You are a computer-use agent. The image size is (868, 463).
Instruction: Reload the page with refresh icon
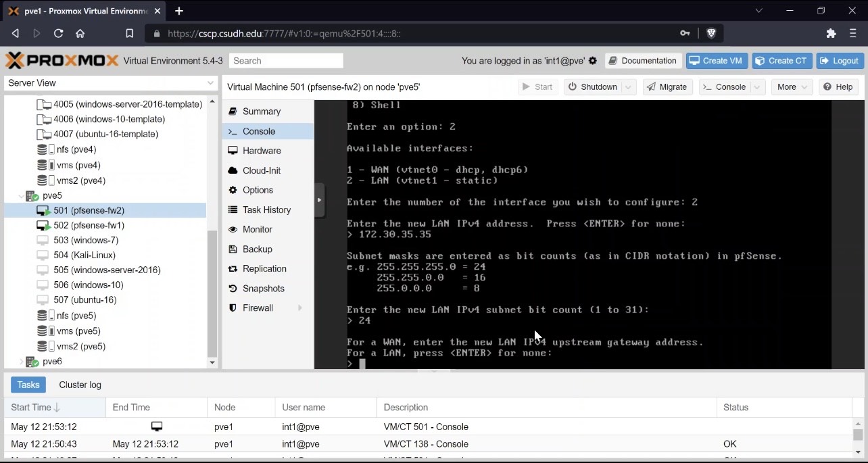pyautogui.click(x=58, y=33)
